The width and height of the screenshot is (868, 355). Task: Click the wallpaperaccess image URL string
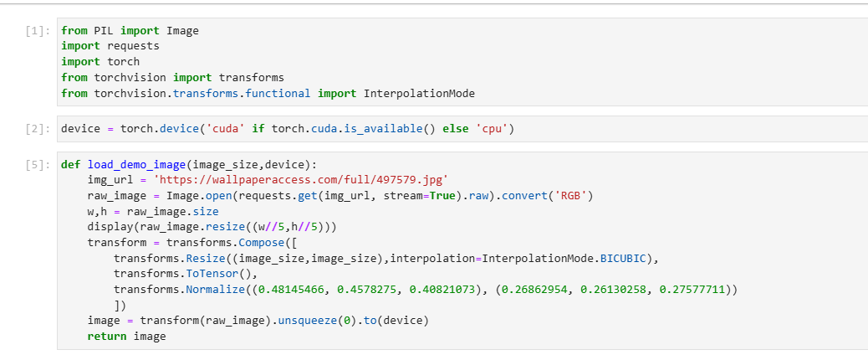[x=294, y=180]
